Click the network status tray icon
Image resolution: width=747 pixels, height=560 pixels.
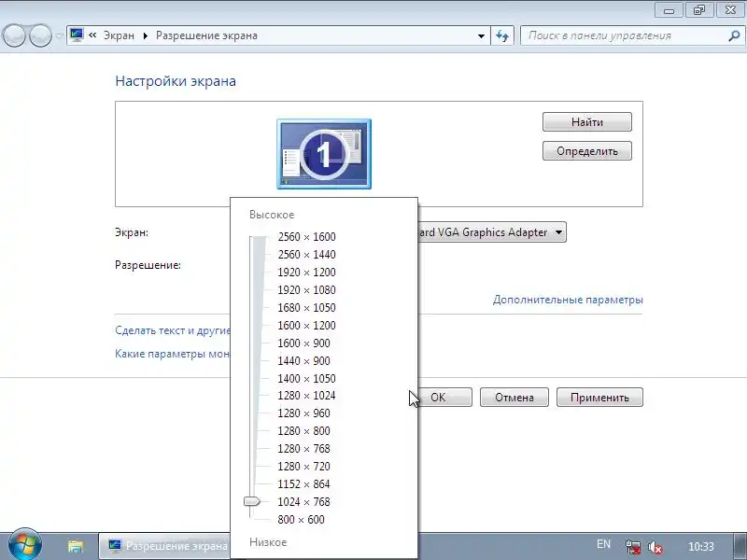tap(633, 547)
